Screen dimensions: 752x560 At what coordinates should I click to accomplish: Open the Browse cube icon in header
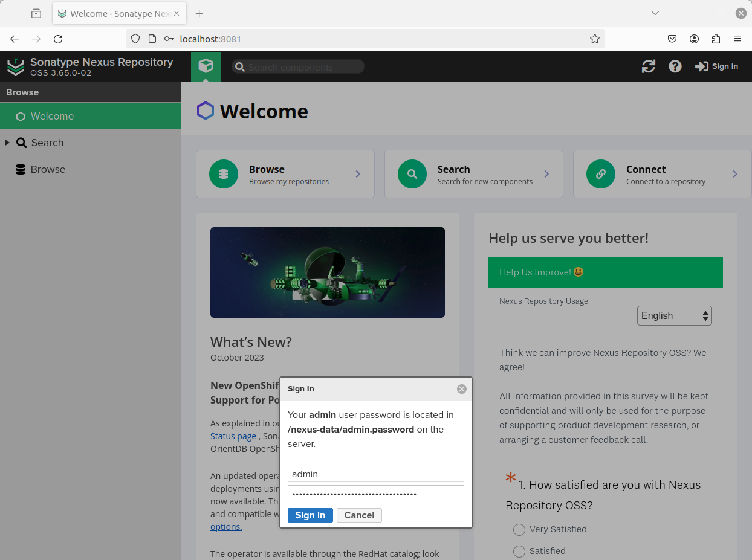point(206,66)
